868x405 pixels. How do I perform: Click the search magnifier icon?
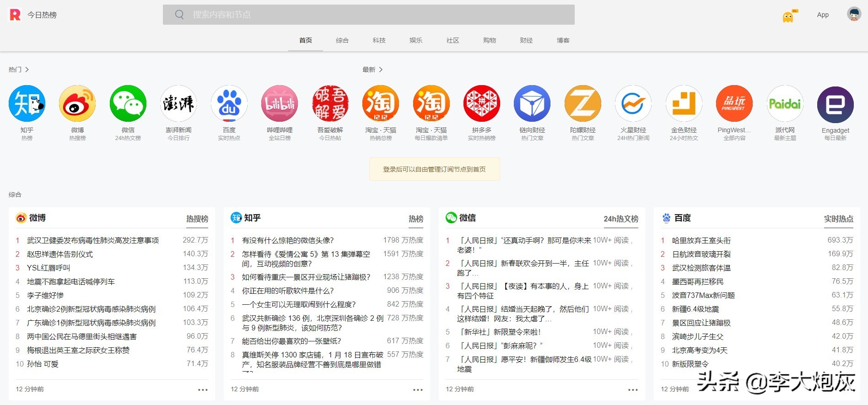pyautogui.click(x=179, y=15)
